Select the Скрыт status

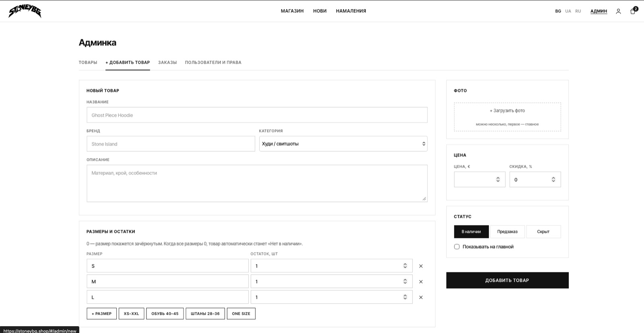click(543, 232)
